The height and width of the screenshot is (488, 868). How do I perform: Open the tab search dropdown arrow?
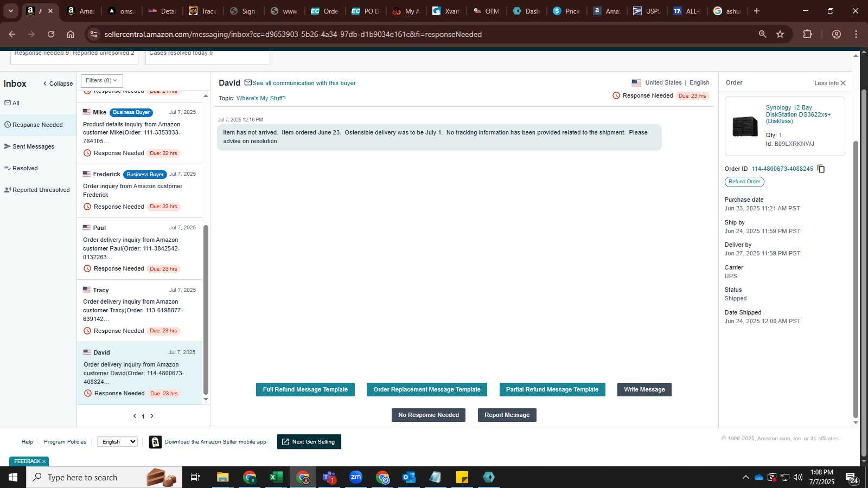coord(10,11)
